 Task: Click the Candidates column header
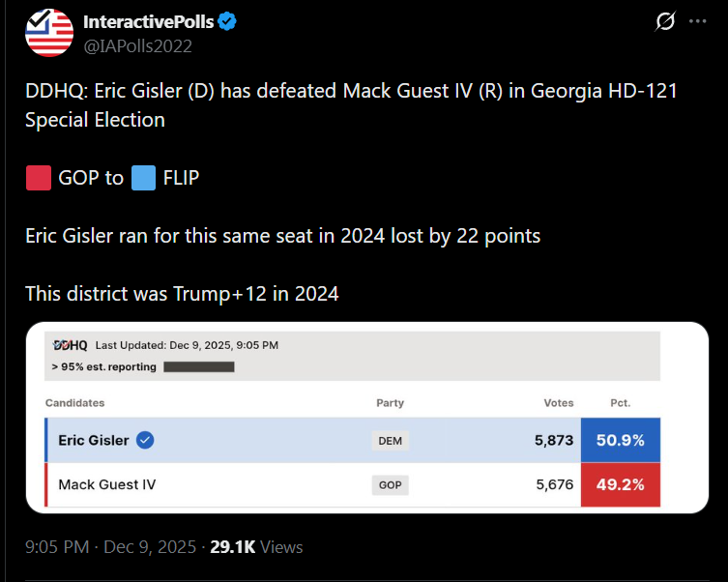[74, 403]
